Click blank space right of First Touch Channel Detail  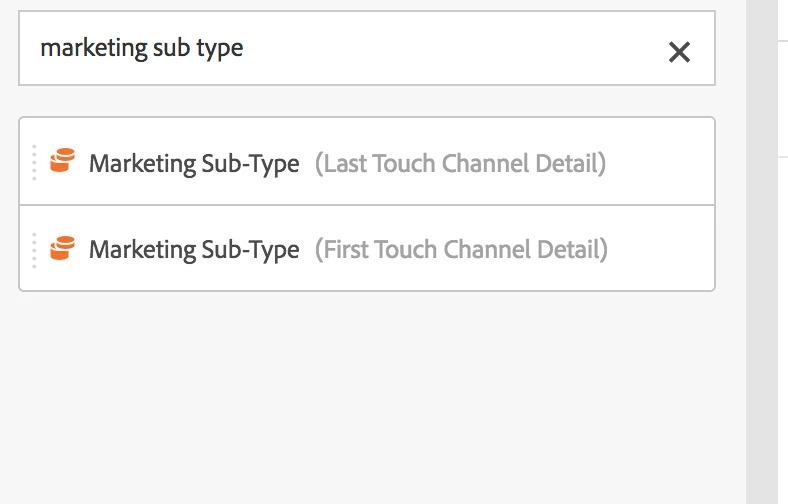[x=660, y=250]
